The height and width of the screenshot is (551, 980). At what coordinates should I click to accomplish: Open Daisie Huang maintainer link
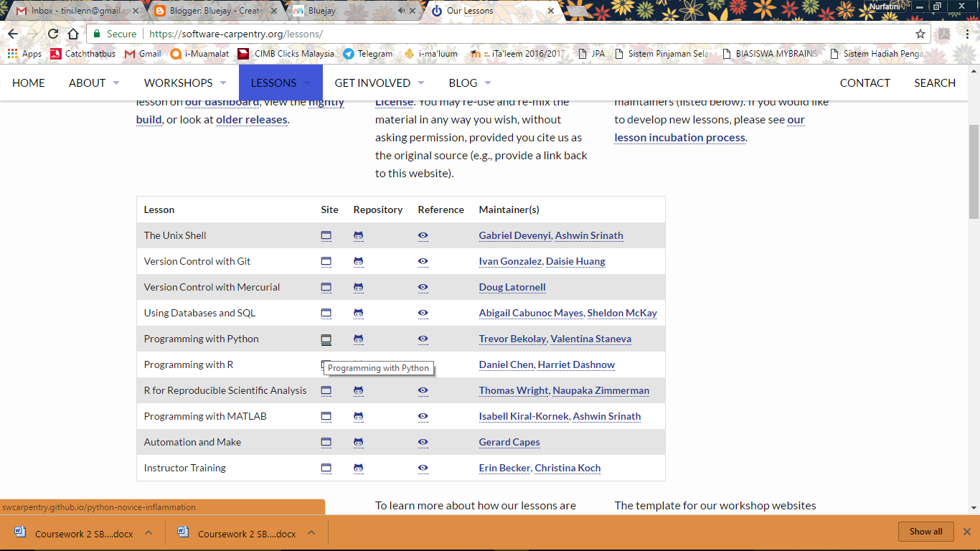[x=575, y=261]
